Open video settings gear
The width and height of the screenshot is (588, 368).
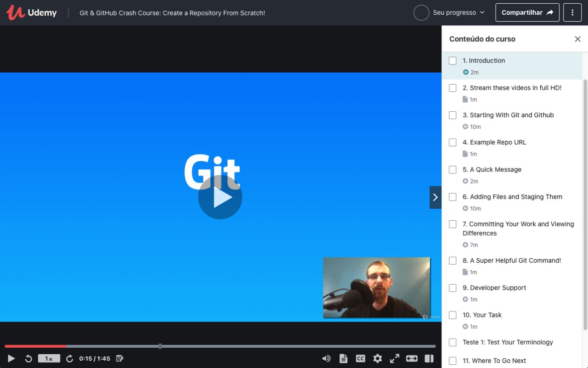(378, 358)
